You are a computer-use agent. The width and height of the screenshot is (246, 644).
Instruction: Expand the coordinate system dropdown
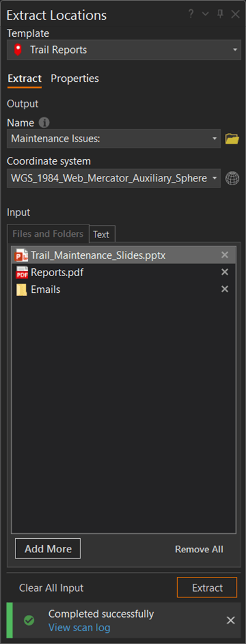[x=215, y=178]
